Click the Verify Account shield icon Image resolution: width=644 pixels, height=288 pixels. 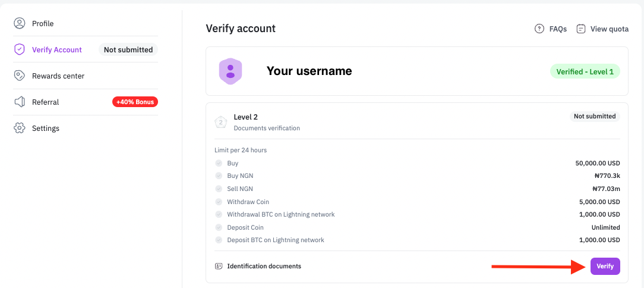click(x=20, y=49)
